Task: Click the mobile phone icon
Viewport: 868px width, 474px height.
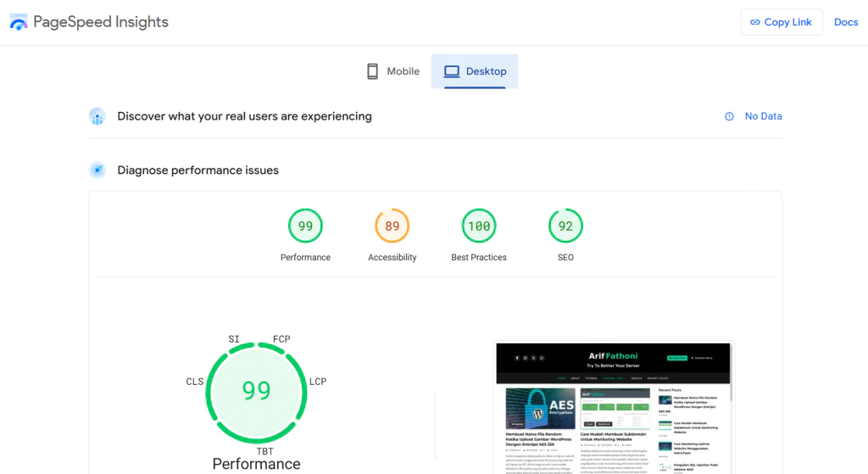Action: pos(373,71)
